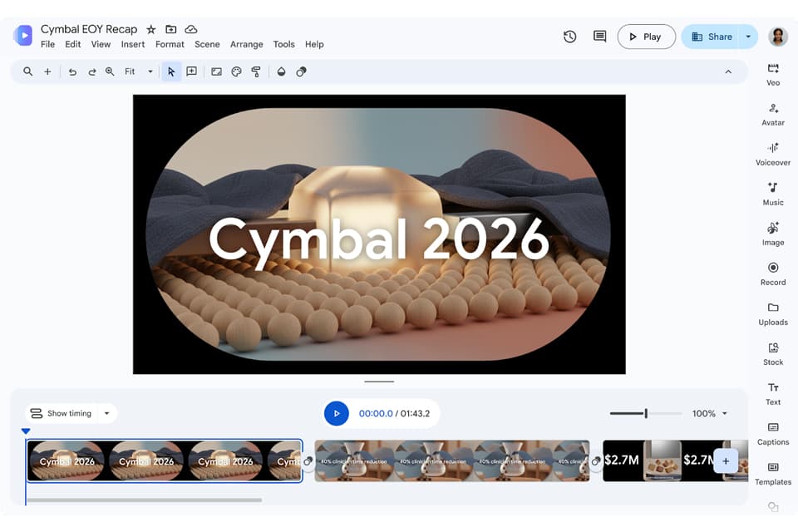This screenshot has height=532, width=798.
Task: Open the Voiceover sidebar tool
Action: pyautogui.click(x=772, y=155)
